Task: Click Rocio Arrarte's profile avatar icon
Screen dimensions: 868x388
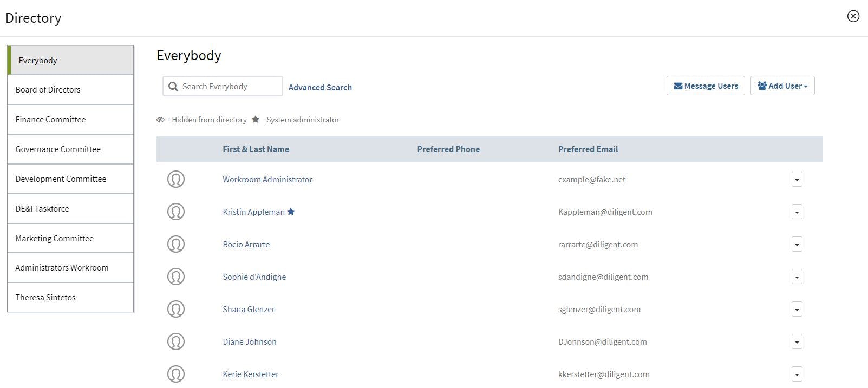Action: click(x=176, y=244)
